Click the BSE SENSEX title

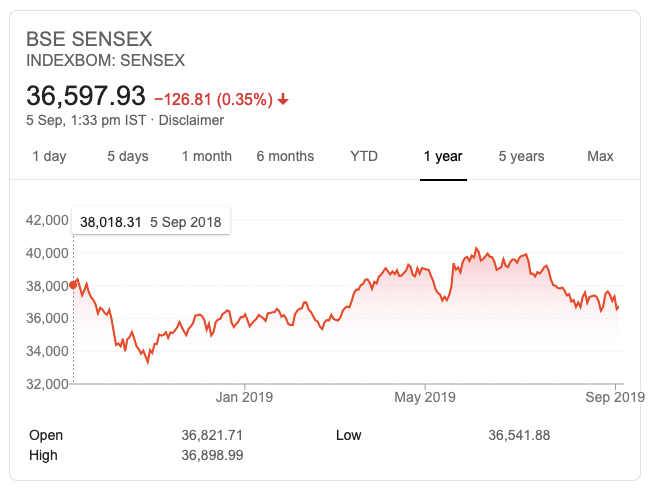(x=89, y=39)
